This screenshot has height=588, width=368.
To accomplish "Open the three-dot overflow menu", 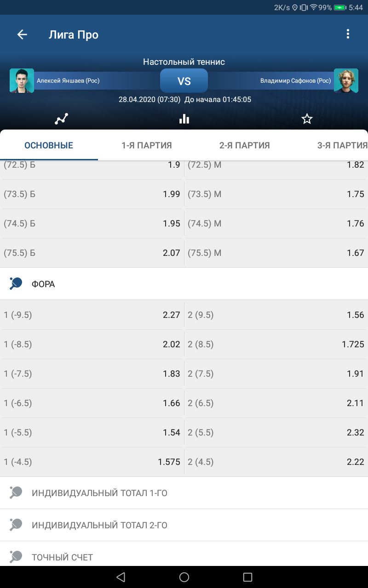I will (348, 34).
